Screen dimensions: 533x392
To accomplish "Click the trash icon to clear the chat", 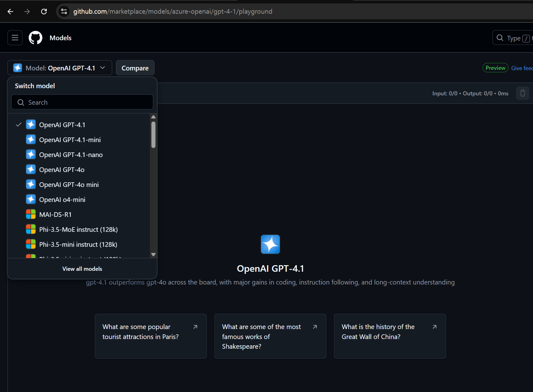I will pos(522,93).
